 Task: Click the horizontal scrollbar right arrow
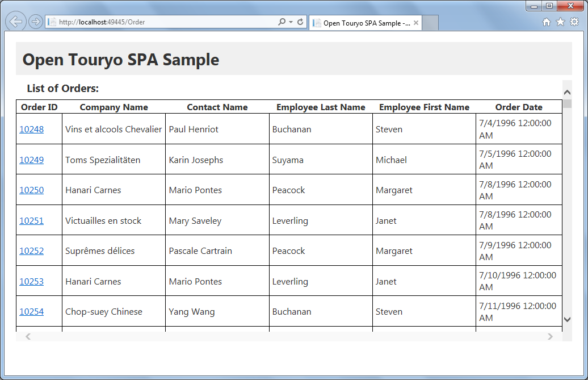[550, 336]
